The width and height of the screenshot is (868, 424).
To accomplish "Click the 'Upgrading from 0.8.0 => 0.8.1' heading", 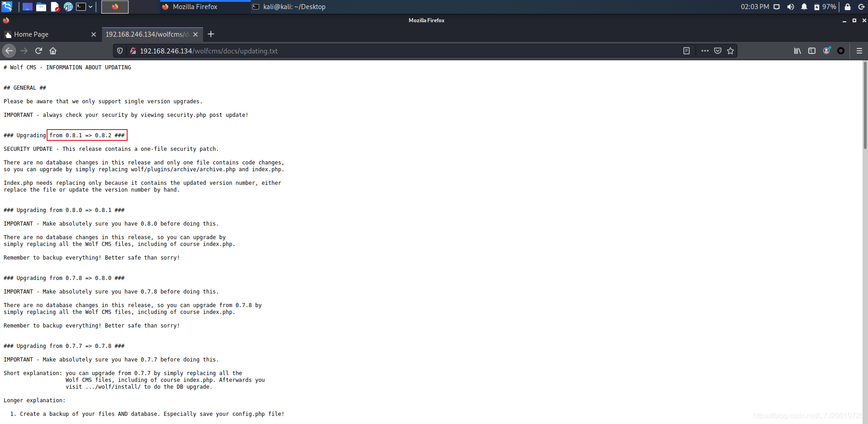I will pos(64,210).
